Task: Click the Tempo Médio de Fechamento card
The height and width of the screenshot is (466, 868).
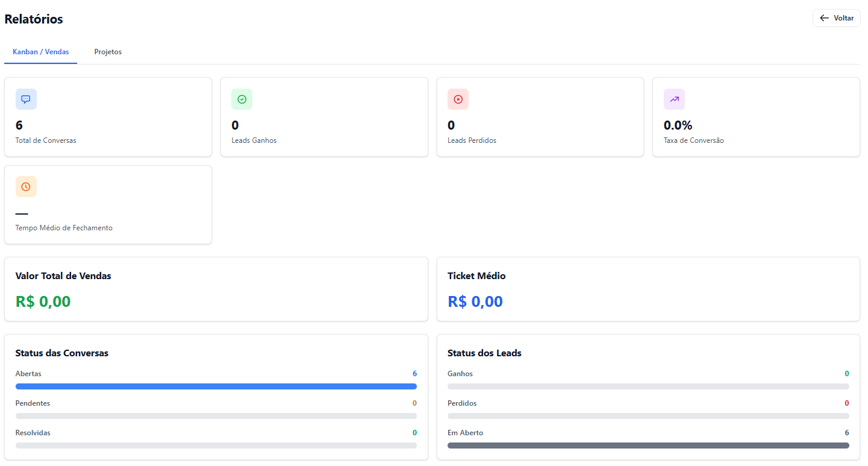Action: [x=108, y=204]
